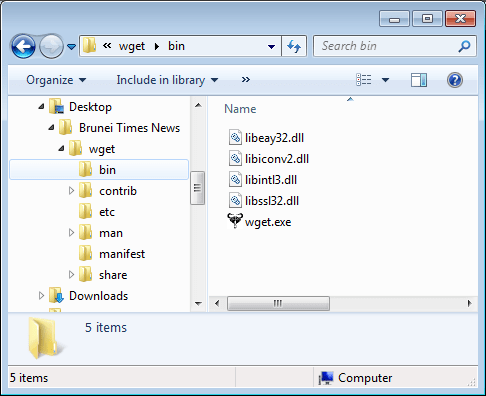486x396 pixels.
Task: Click the 5 items status bar text
Action: [x=29, y=378]
